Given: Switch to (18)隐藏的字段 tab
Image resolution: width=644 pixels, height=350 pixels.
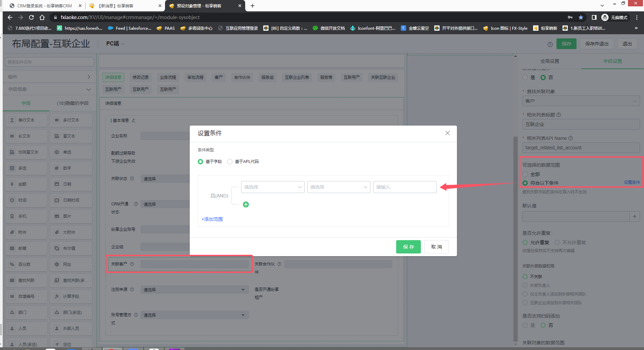Looking at the screenshot, I should click(x=72, y=103).
